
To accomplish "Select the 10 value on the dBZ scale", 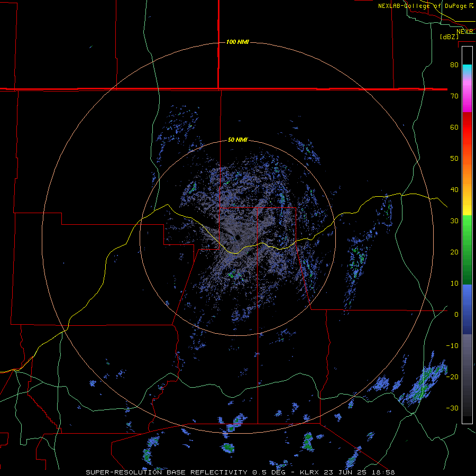I will click(454, 283).
